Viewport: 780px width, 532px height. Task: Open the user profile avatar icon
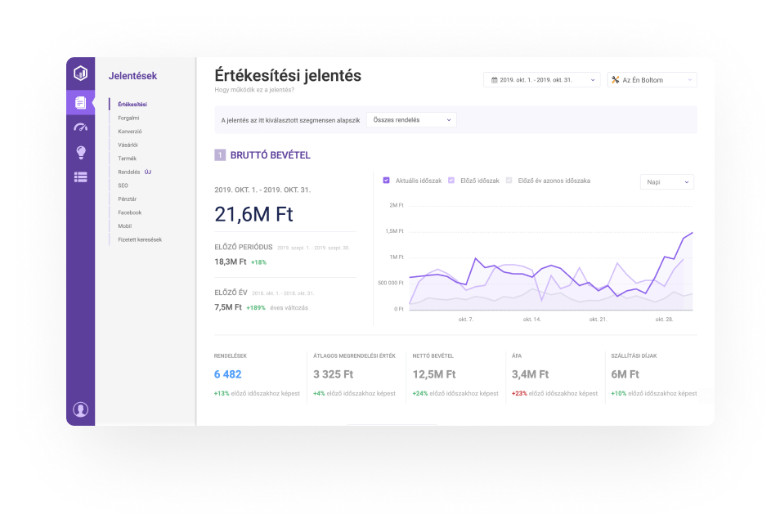[x=80, y=409]
